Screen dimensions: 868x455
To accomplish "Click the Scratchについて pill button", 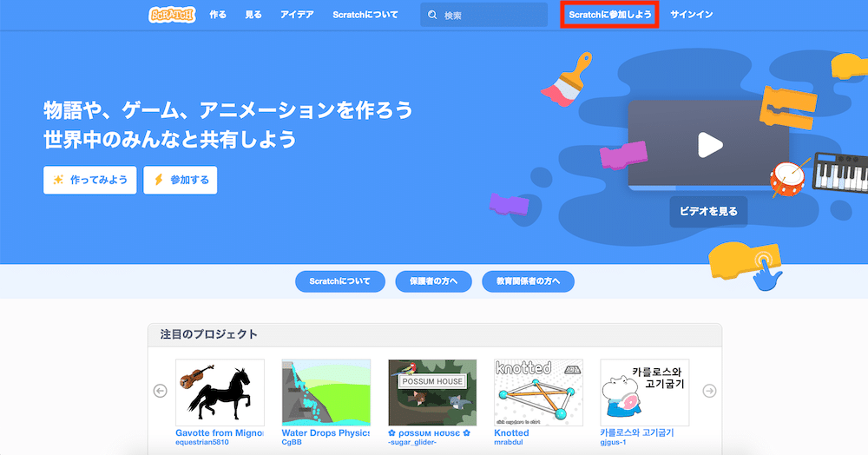I will click(340, 281).
